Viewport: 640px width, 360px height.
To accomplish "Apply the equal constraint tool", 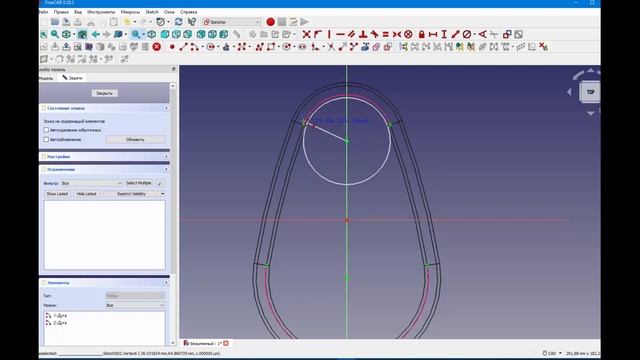I will [x=385, y=34].
